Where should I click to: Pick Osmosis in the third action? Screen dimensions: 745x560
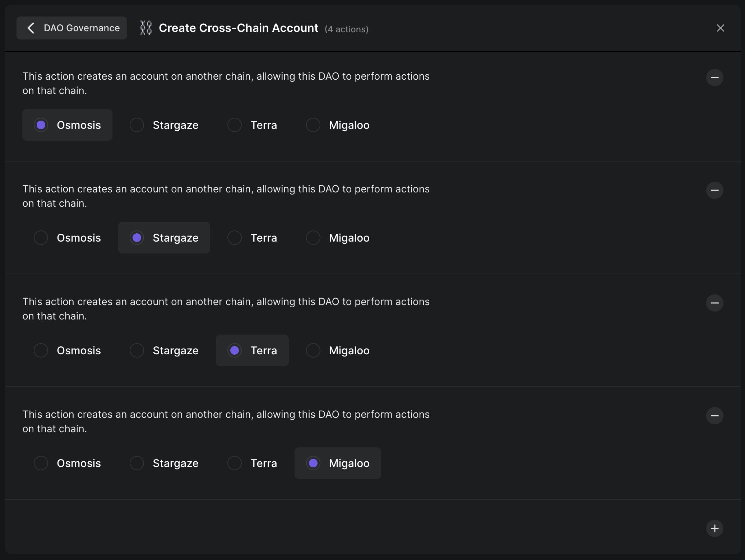(x=68, y=351)
